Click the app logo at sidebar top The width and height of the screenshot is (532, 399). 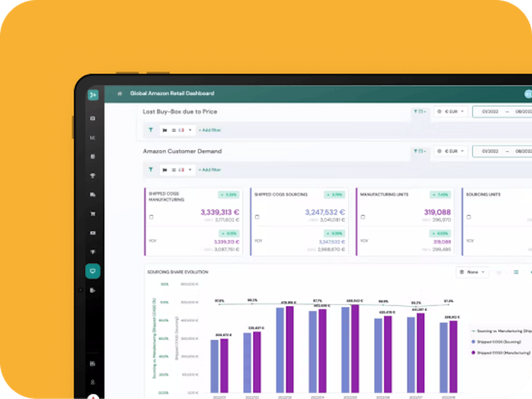coord(93,94)
